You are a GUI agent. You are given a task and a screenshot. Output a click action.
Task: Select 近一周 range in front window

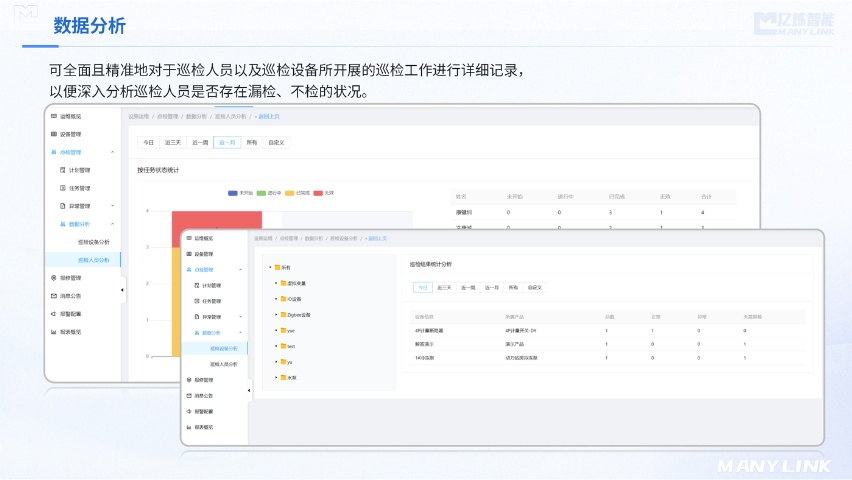[468, 288]
